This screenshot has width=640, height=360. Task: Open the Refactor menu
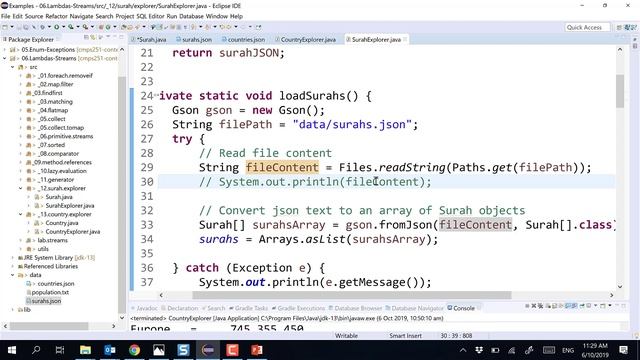(56, 16)
